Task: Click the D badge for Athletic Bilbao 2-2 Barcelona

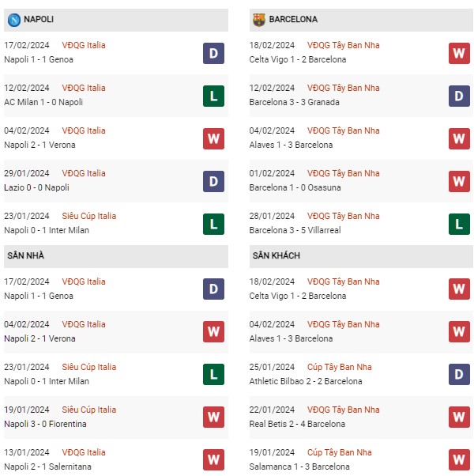Action: coord(458,374)
